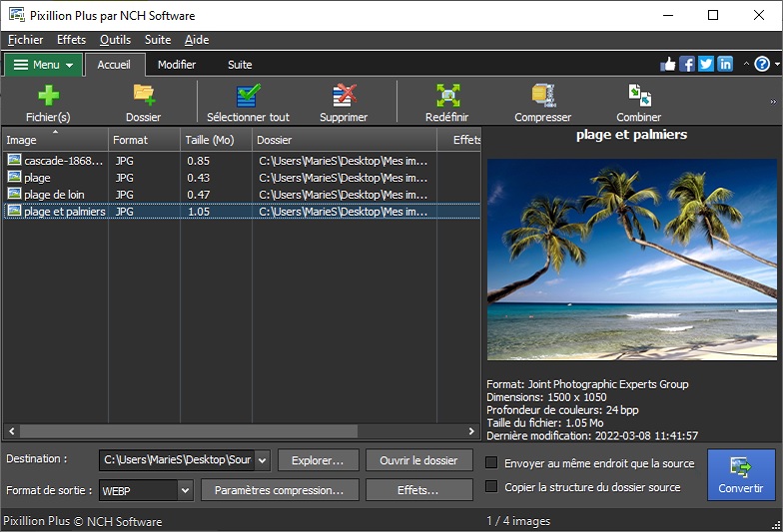Open the Compresser tool
783x532 pixels.
point(543,96)
